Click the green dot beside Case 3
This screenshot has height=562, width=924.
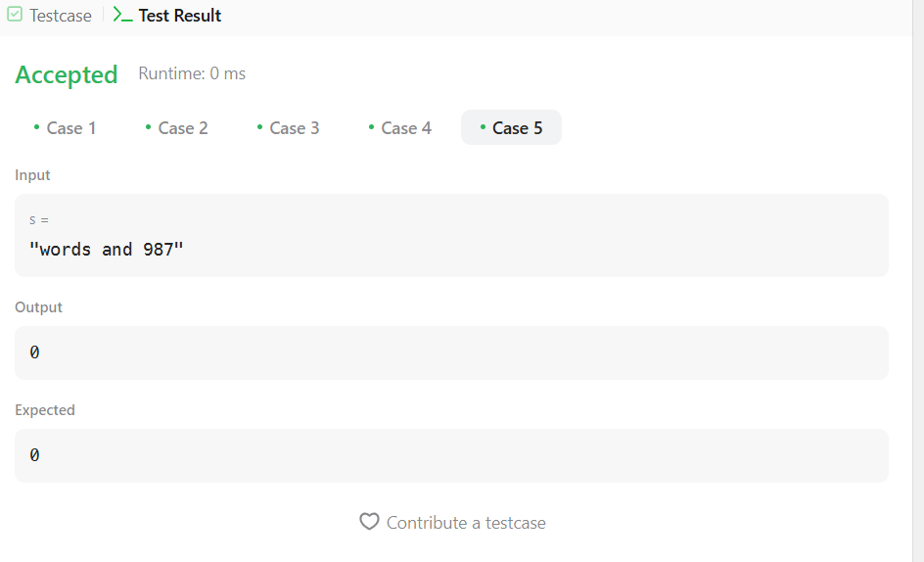(260, 126)
